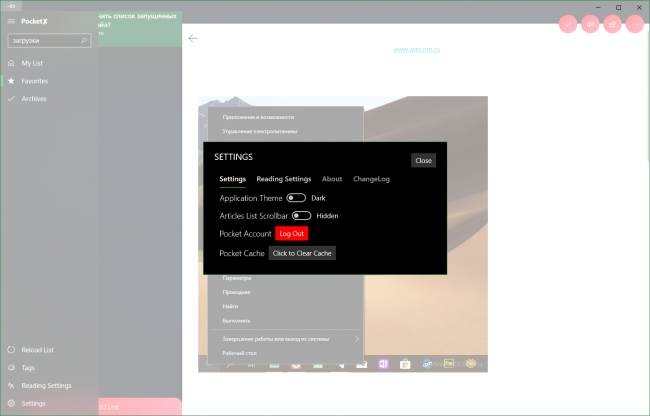Click the title bar back arrow
This screenshot has height=416, width=650.
point(11,6)
